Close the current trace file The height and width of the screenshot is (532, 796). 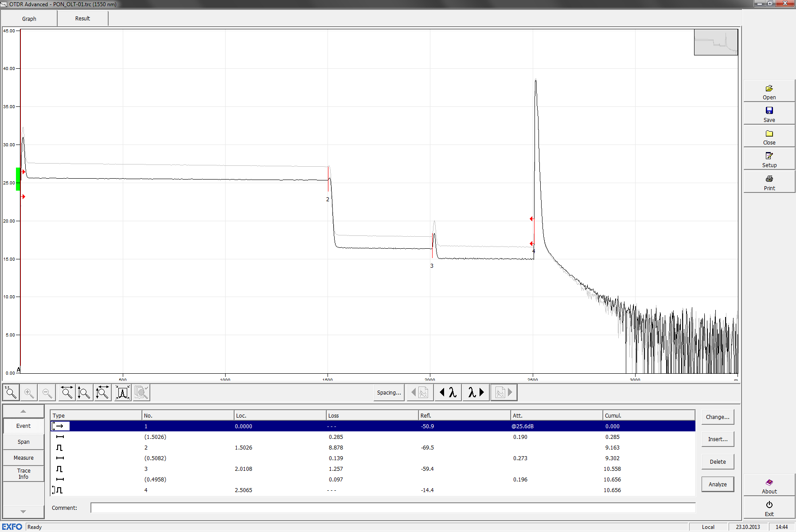(769, 137)
